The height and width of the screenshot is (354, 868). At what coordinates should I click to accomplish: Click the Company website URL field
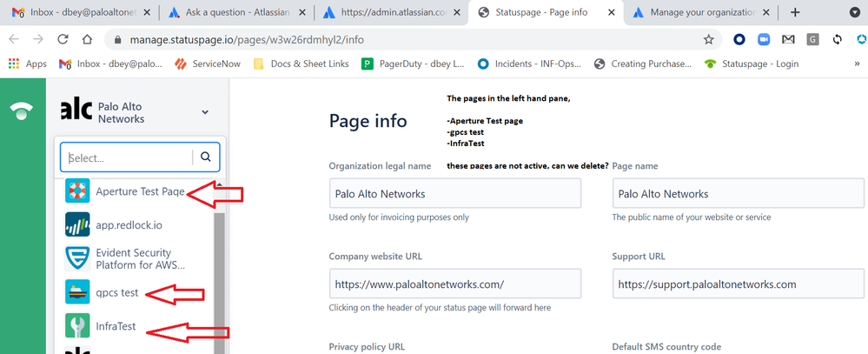tap(455, 284)
